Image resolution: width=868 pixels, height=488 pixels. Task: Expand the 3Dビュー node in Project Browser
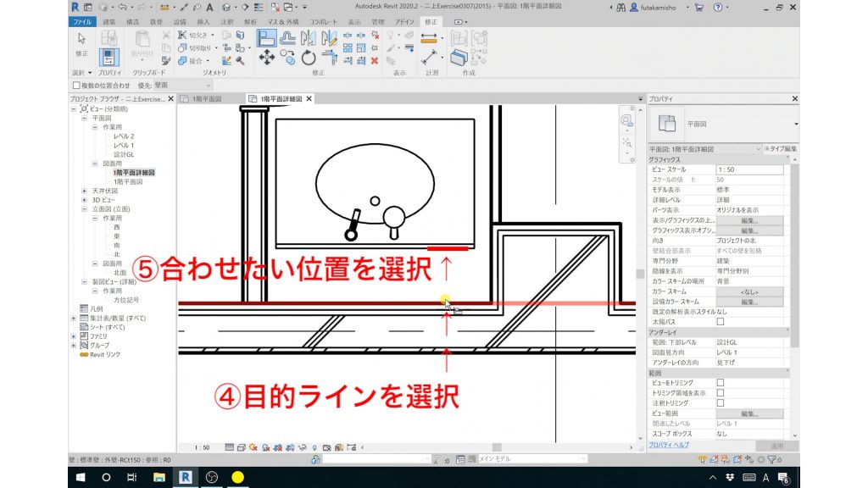[x=85, y=199]
